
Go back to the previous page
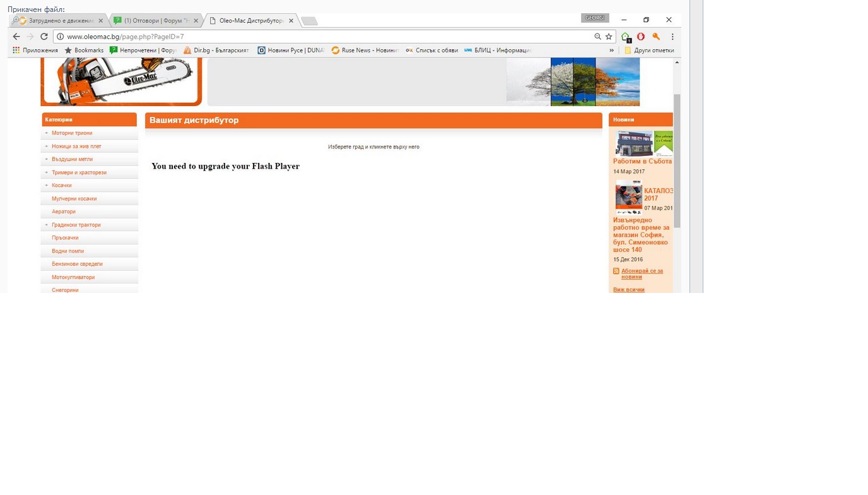(16, 37)
